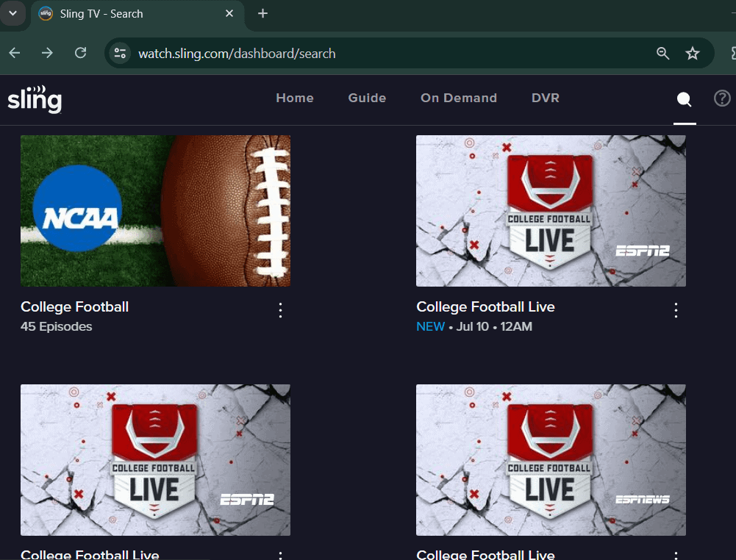Go back to the previous page
Image resolution: width=736 pixels, height=560 pixels.
tap(15, 53)
